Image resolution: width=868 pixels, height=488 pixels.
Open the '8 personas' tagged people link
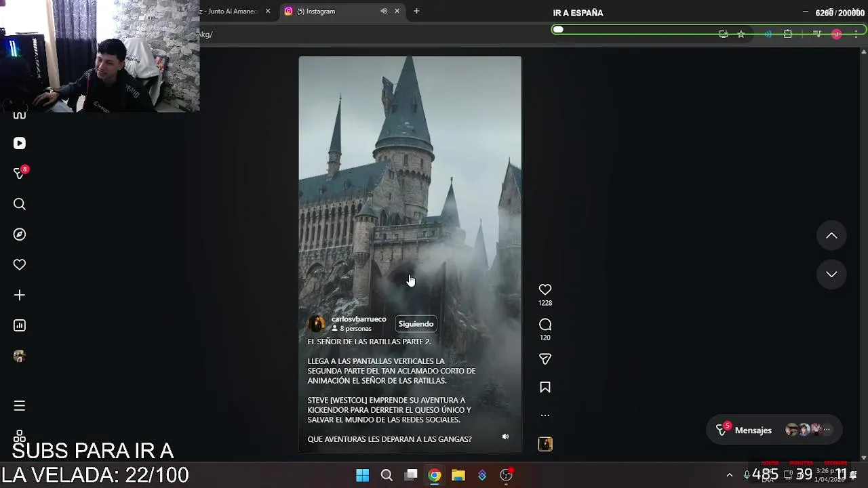[352, 329]
